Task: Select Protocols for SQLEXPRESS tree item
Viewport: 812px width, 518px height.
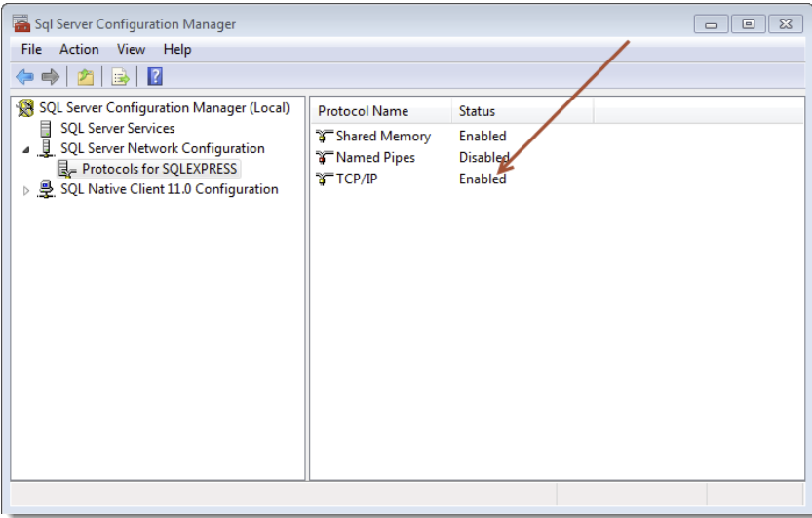Action: (160, 169)
